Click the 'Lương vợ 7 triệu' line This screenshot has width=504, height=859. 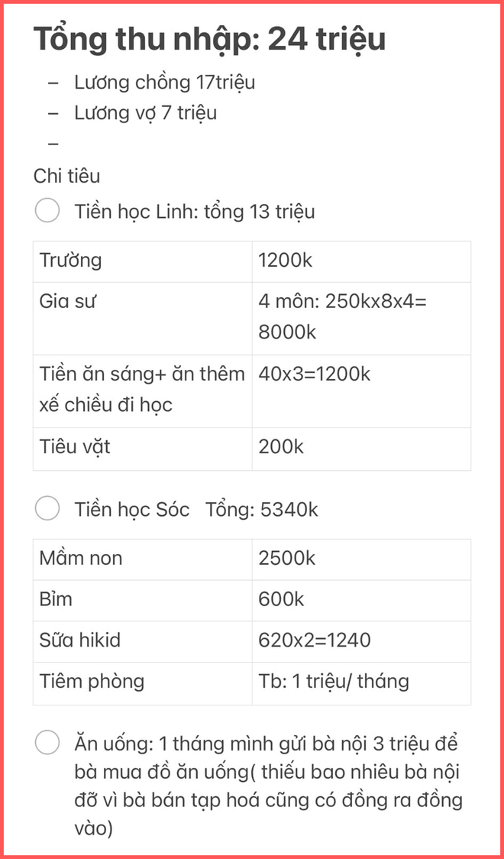145,113
